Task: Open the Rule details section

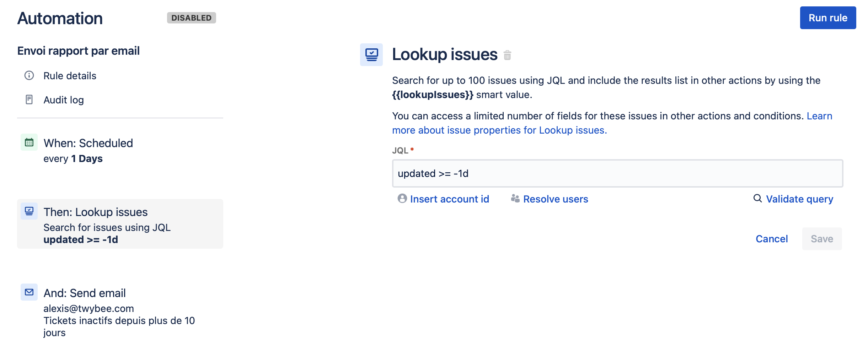Action: click(70, 76)
